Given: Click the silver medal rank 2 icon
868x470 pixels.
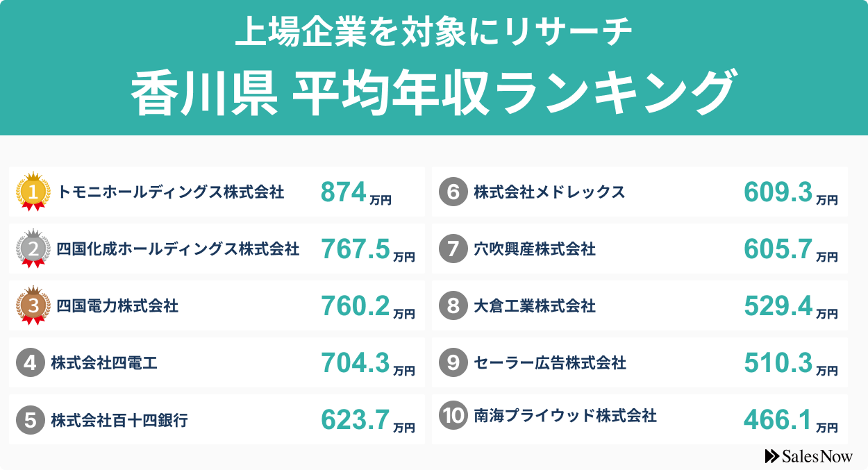Looking at the screenshot, I should (33, 249).
